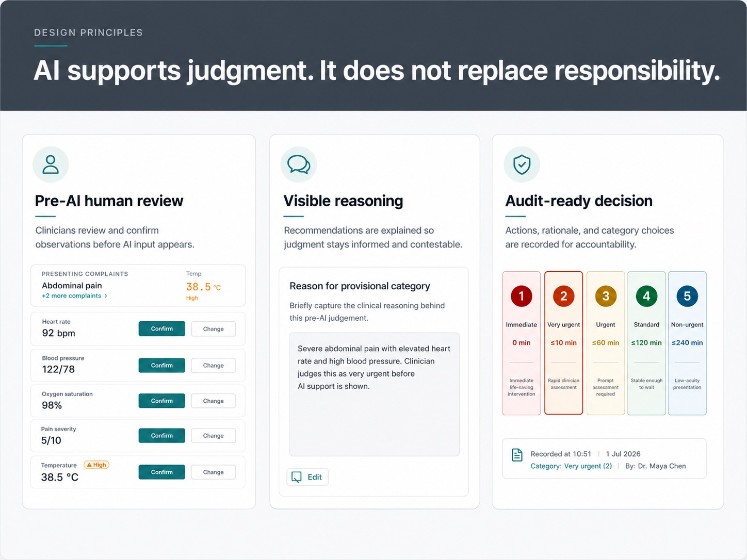Click the Reason for provisional category heading
This screenshot has height=560, width=747.
[x=360, y=286]
